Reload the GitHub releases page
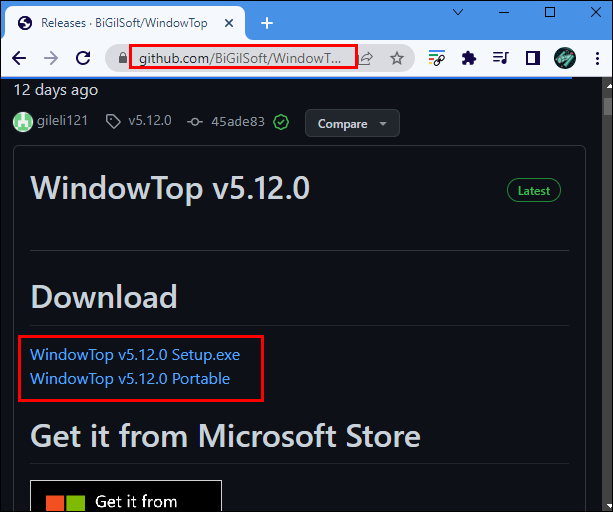The height and width of the screenshot is (512, 613). pos(83,58)
